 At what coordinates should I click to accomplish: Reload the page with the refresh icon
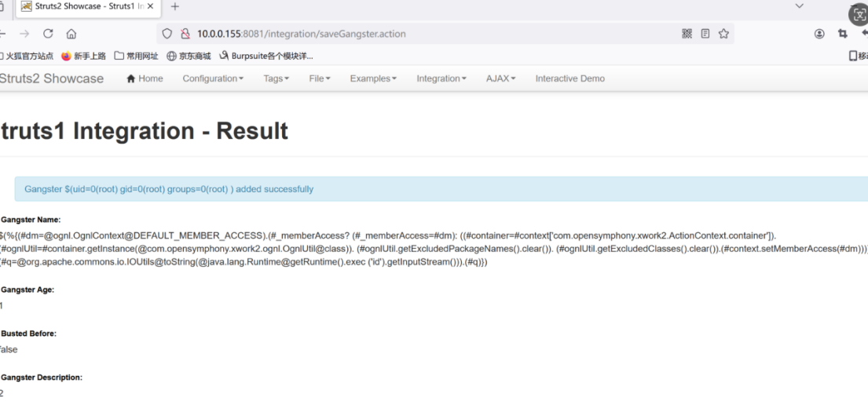48,34
